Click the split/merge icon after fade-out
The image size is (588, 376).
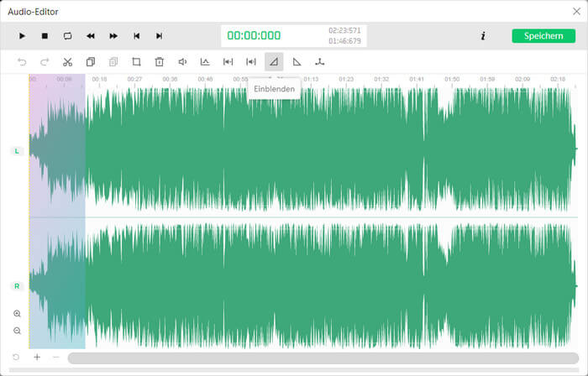pyautogui.click(x=320, y=62)
